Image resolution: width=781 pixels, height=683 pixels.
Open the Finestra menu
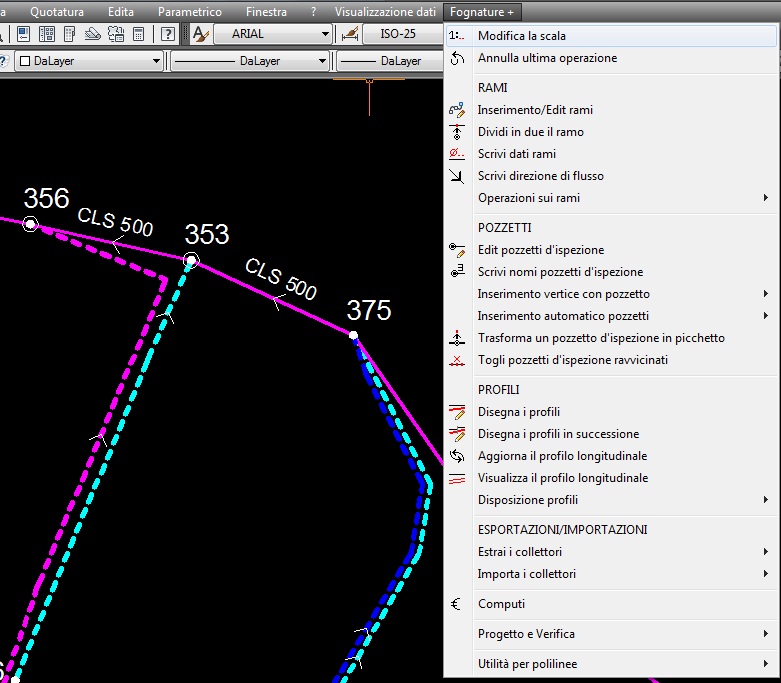266,12
